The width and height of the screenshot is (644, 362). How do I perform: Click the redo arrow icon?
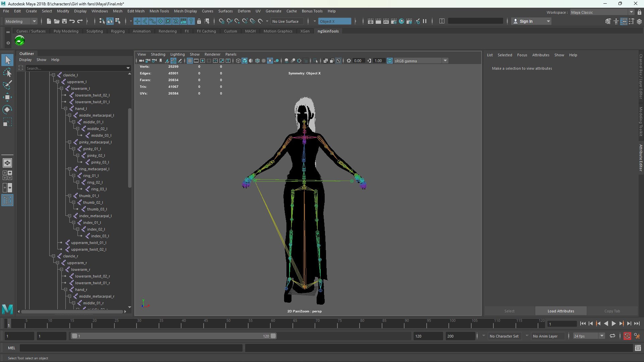tap(80, 21)
